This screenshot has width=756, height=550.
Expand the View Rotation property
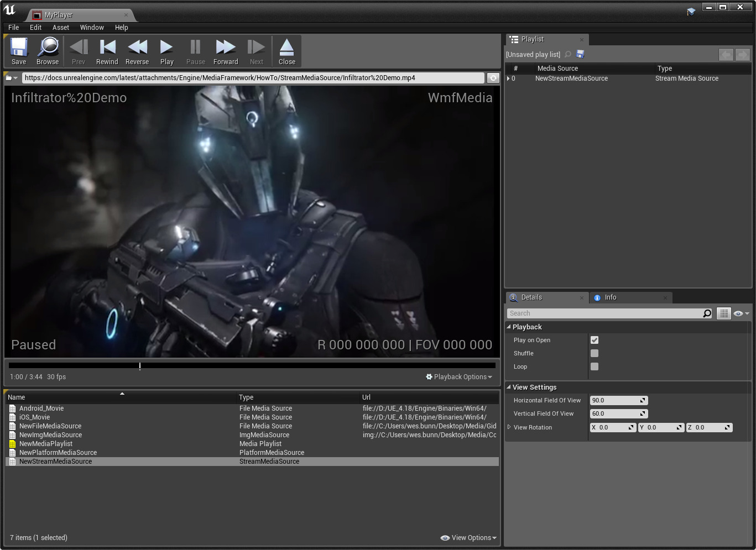click(x=509, y=427)
